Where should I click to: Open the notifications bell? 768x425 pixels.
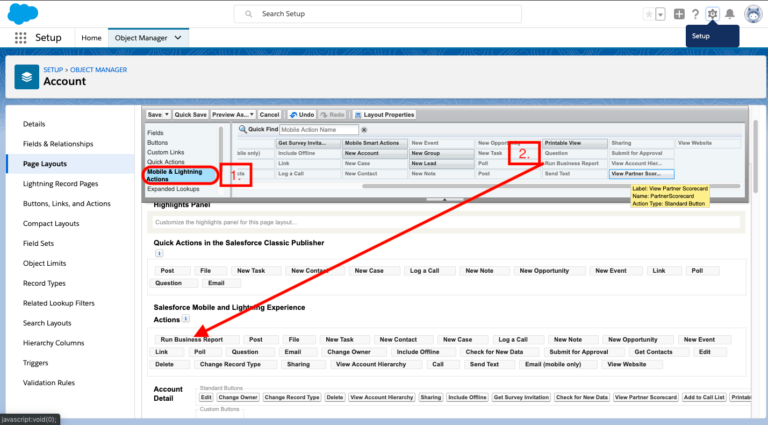730,14
